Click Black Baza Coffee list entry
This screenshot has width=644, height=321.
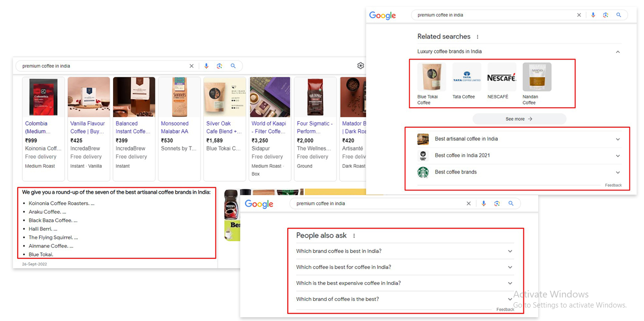[53, 221]
